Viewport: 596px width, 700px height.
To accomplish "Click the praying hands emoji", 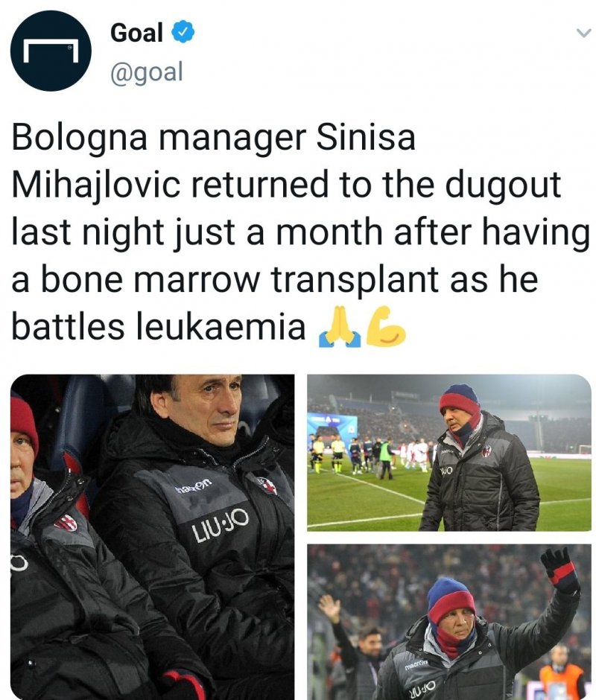I will point(339,328).
